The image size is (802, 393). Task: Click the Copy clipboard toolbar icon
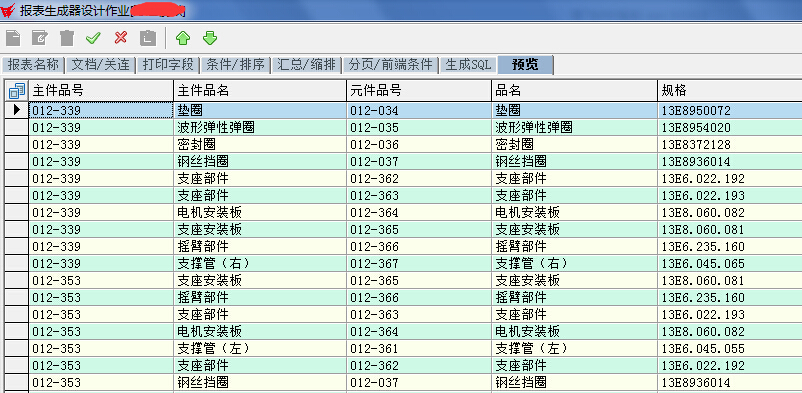point(148,38)
